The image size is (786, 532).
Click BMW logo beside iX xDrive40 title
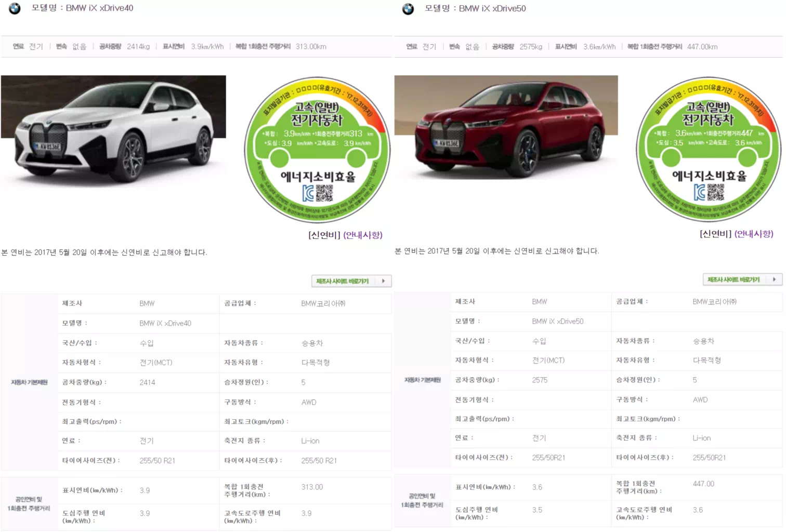(x=15, y=8)
